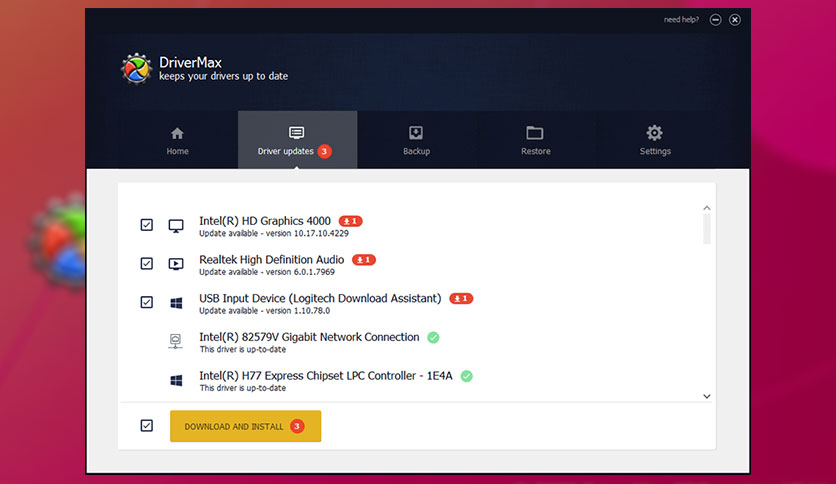Select Intel(R) HD Graphics 4000 entry
Image resolution: width=836 pixels, height=484 pixels.
pyautogui.click(x=265, y=221)
